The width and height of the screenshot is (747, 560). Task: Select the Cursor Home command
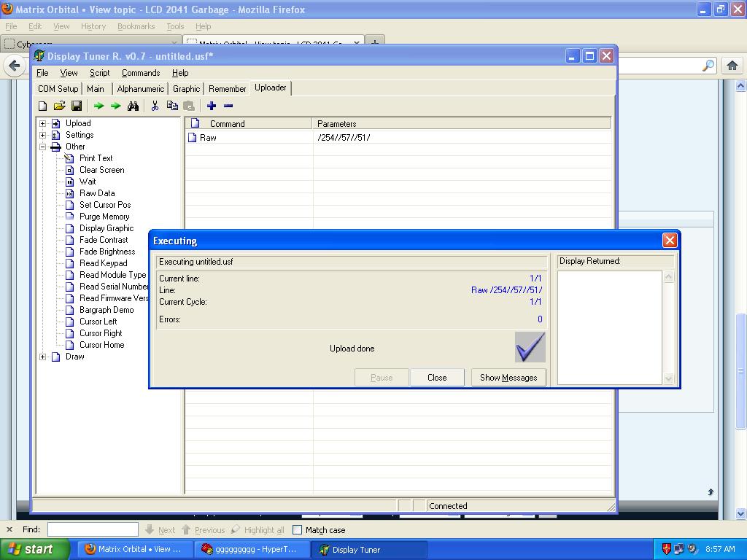pyautogui.click(x=102, y=345)
